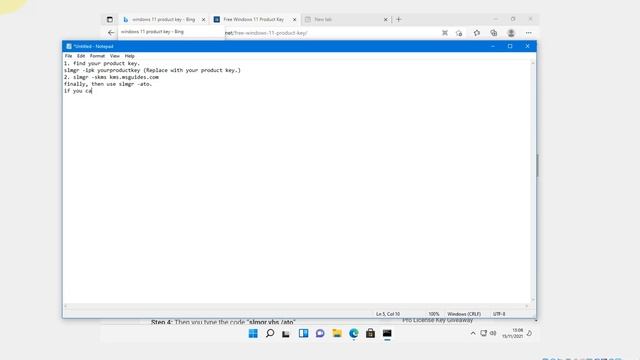This screenshot has width=640, height=360.
Task: Open the File menu in Notepad
Action: tap(68, 56)
